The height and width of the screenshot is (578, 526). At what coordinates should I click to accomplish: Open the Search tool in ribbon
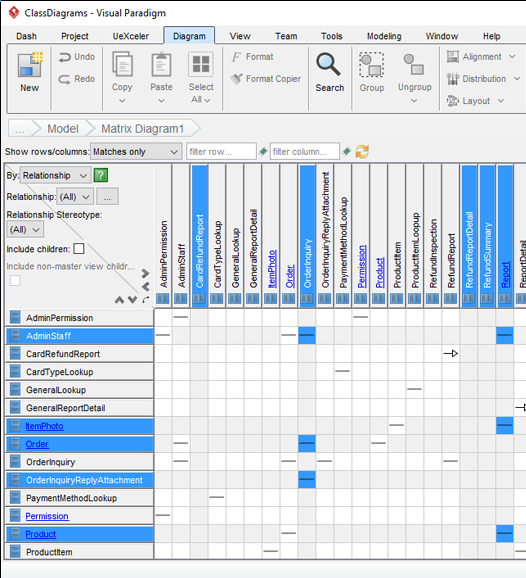coord(329,72)
